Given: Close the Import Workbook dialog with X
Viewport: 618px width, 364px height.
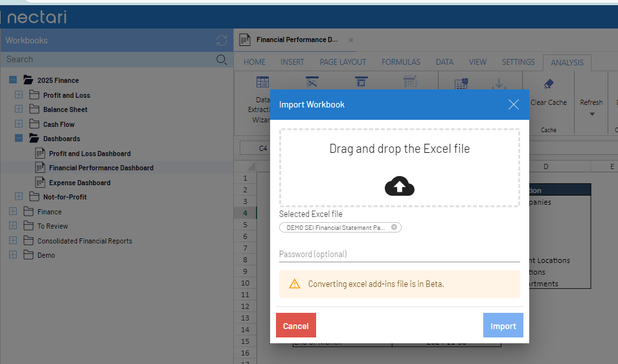Looking at the screenshot, I should 514,104.
